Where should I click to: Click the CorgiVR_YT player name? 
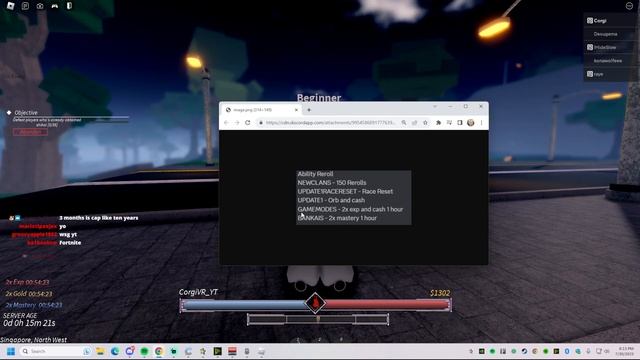[198, 292]
